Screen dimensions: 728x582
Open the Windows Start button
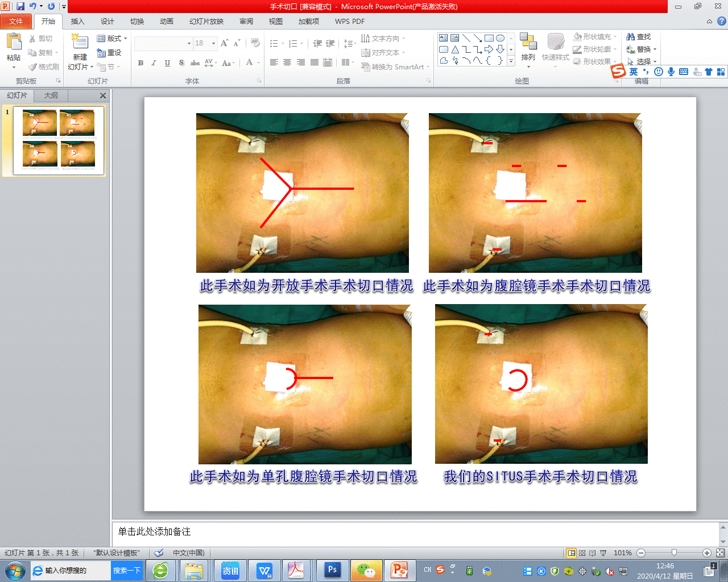[x=15, y=571]
